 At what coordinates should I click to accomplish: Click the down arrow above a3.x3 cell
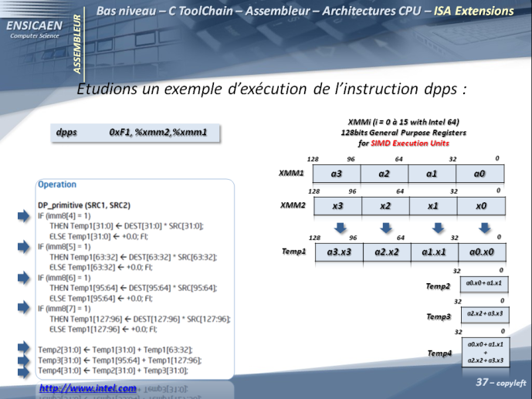point(341,228)
